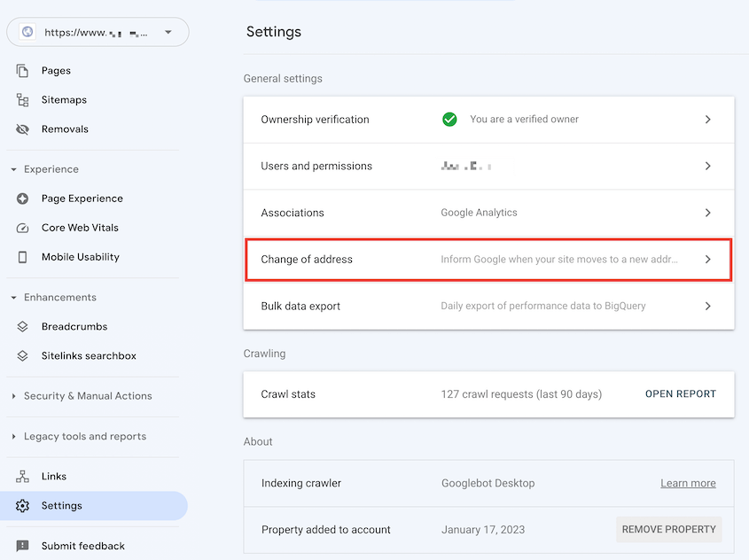Click OPEN REPORT for crawl stats
The width and height of the screenshot is (749, 560).
[680, 393]
